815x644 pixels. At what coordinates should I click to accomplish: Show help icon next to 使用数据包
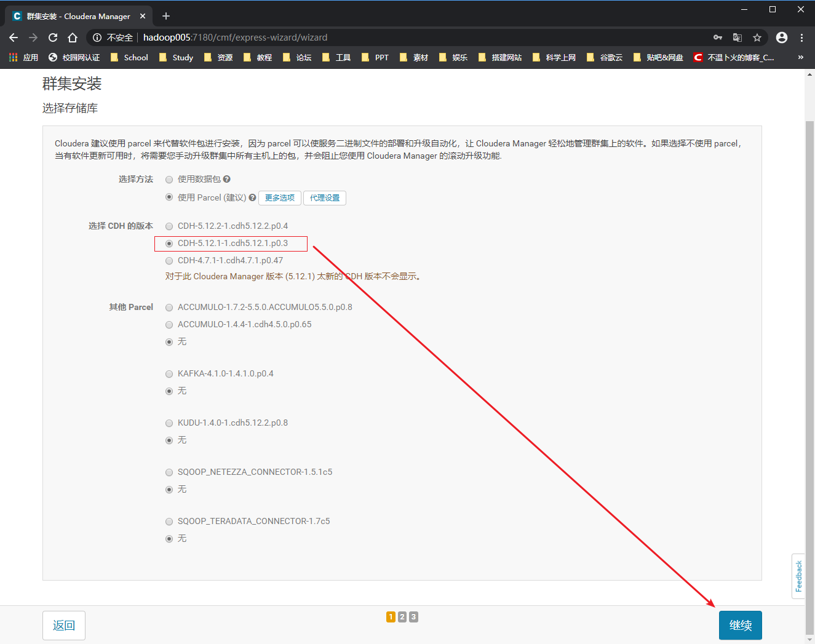click(226, 179)
